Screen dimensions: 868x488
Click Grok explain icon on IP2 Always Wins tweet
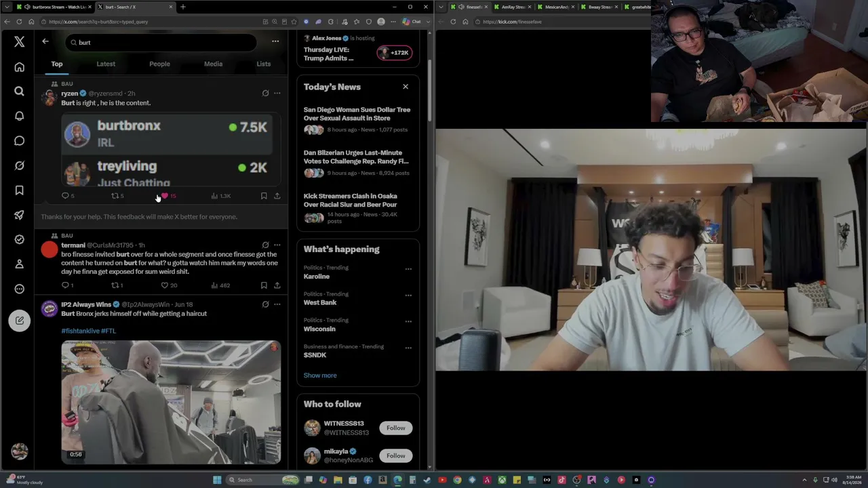[x=265, y=304]
